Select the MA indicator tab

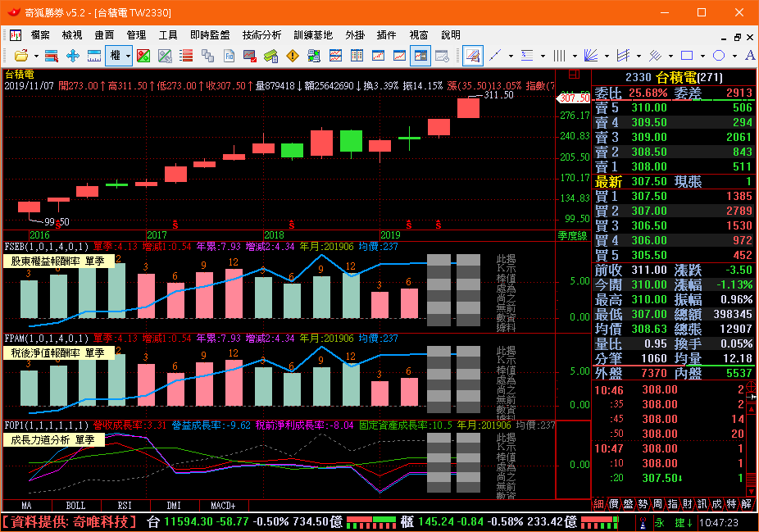26,506
